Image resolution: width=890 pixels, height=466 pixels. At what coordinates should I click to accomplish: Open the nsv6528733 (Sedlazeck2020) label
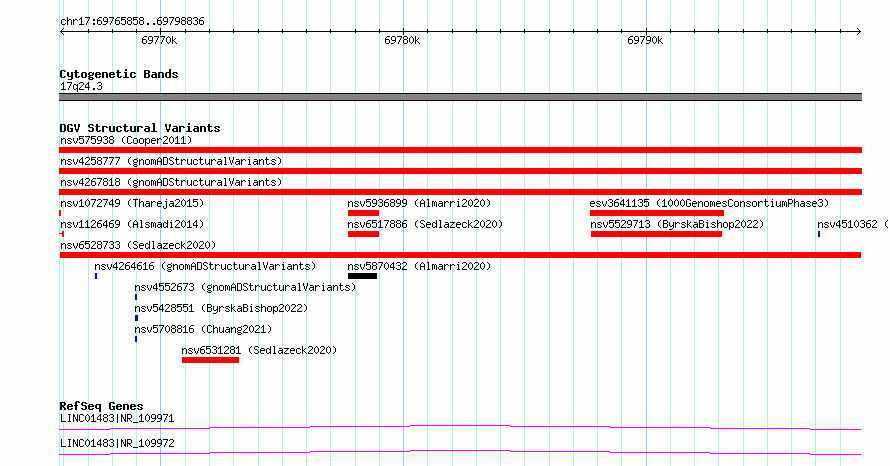tap(138, 245)
